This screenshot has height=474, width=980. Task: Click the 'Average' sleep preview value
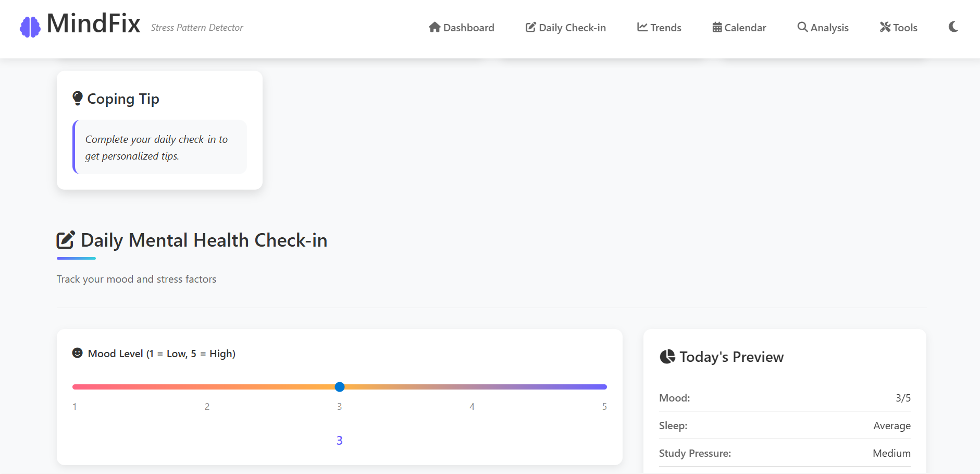(892, 426)
